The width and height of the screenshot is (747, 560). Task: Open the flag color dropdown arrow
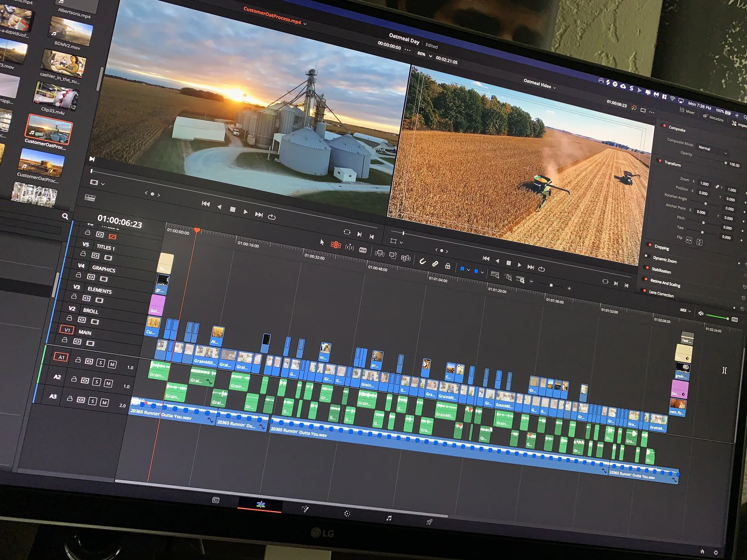coord(469,270)
